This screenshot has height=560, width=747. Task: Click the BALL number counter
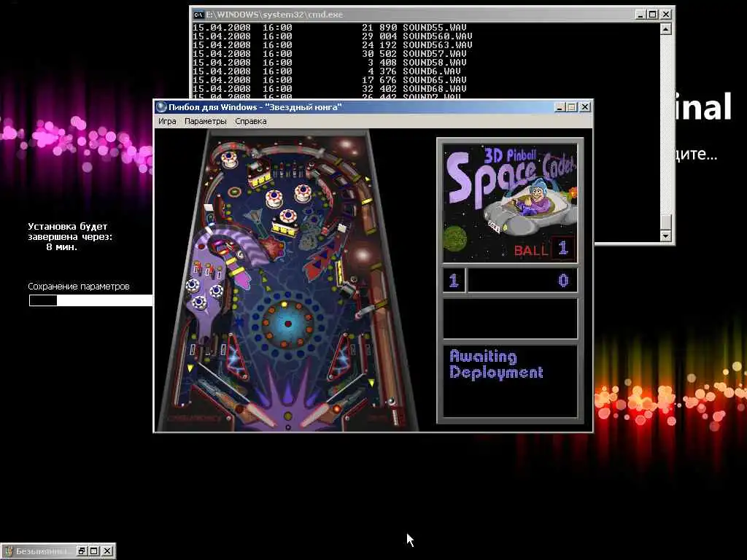(562, 248)
